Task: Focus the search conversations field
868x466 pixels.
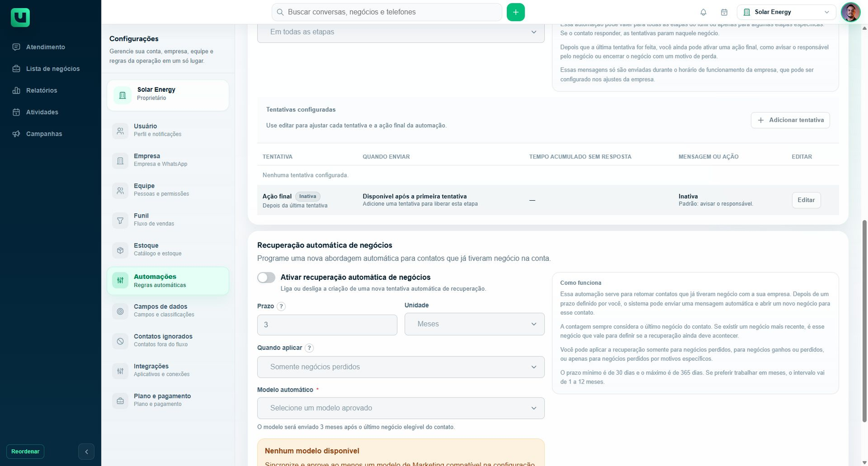Action: (387, 12)
